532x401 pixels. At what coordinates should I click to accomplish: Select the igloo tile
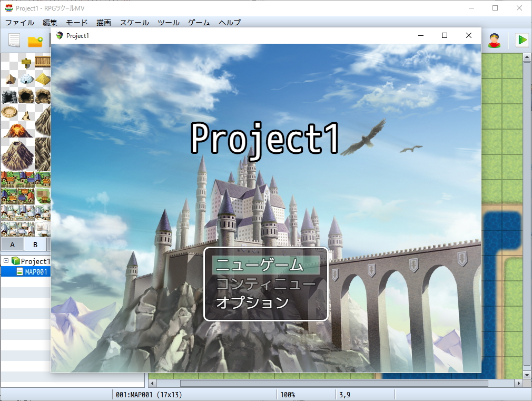(26, 79)
